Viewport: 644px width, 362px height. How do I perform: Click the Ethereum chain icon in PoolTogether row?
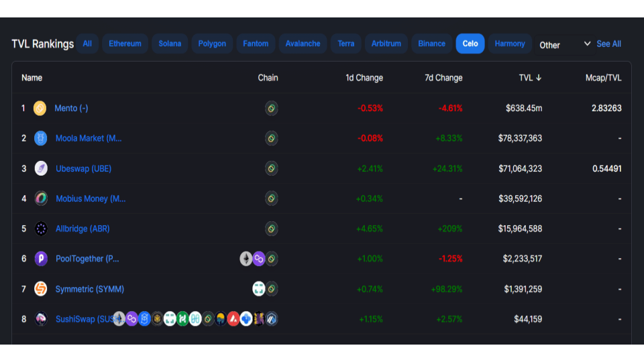tap(246, 259)
